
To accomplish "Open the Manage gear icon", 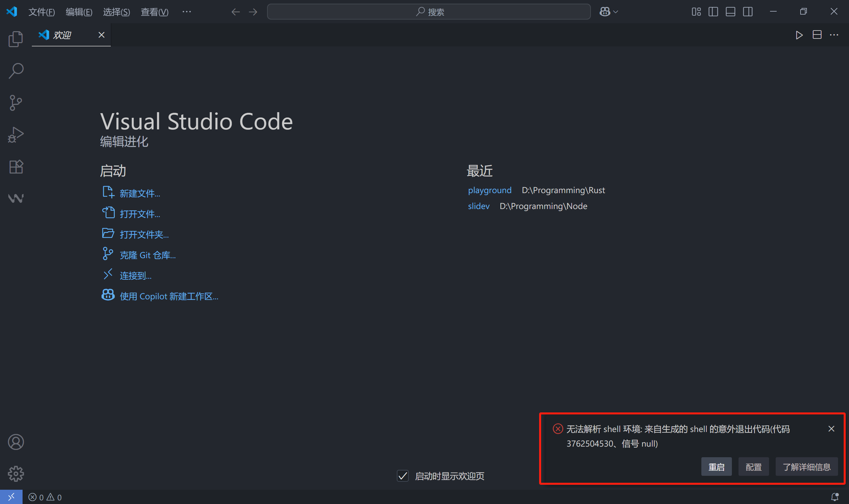I will (x=16, y=473).
